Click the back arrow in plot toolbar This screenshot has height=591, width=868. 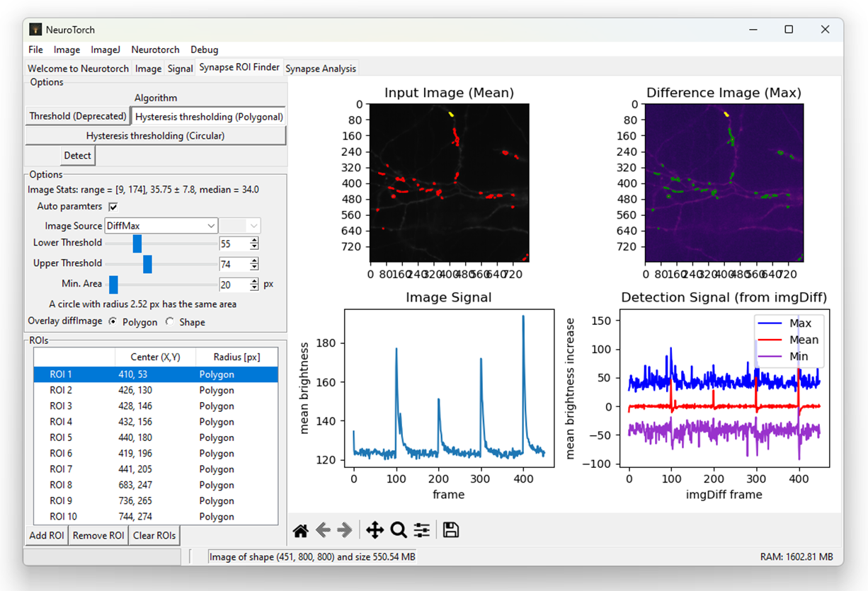[323, 530]
